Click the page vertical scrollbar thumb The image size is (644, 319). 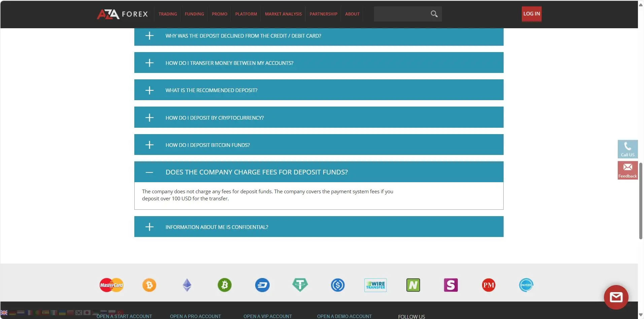click(x=641, y=201)
